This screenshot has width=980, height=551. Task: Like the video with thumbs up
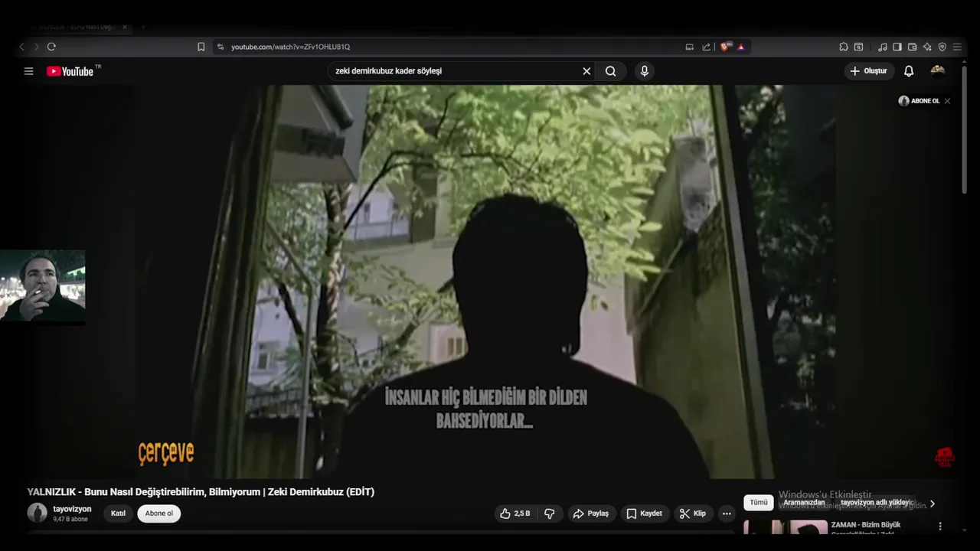tap(515, 514)
